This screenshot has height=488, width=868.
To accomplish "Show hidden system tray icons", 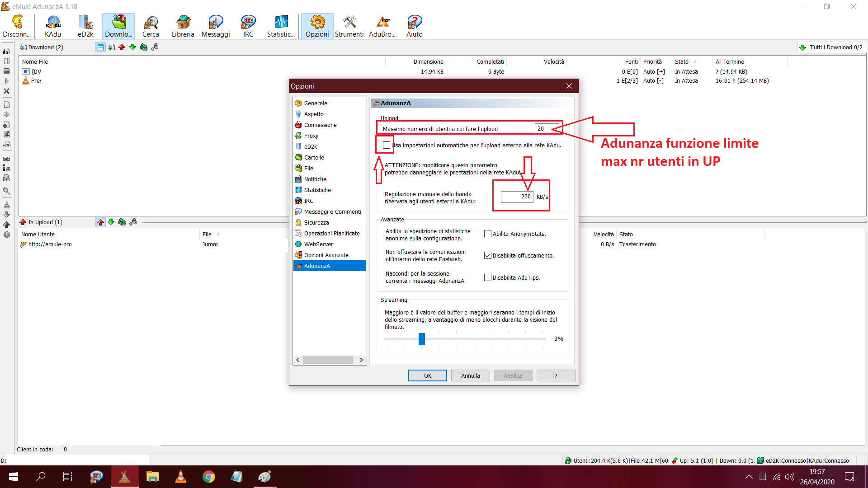I will point(749,477).
